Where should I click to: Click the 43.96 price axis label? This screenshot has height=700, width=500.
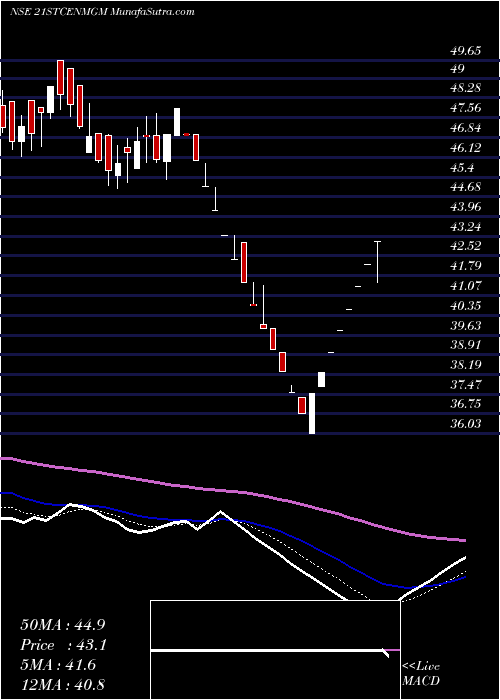[x=465, y=207]
